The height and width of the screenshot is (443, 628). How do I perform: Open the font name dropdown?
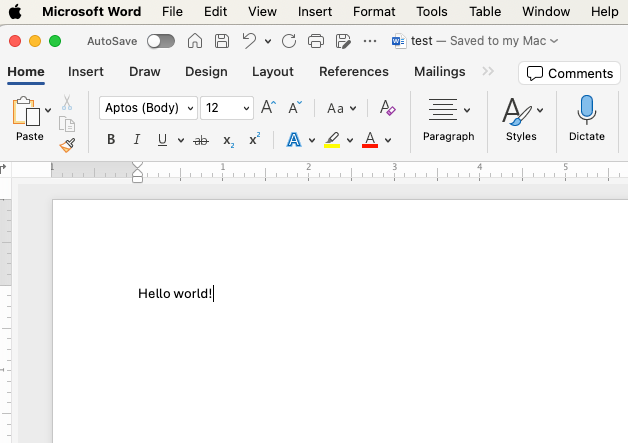point(191,108)
